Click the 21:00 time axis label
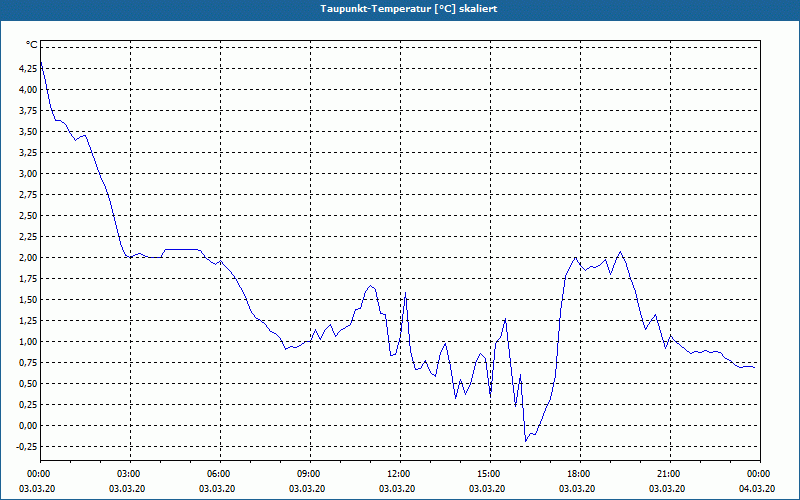Image resolution: width=800 pixels, height=500 pixels. click(670, 474)
